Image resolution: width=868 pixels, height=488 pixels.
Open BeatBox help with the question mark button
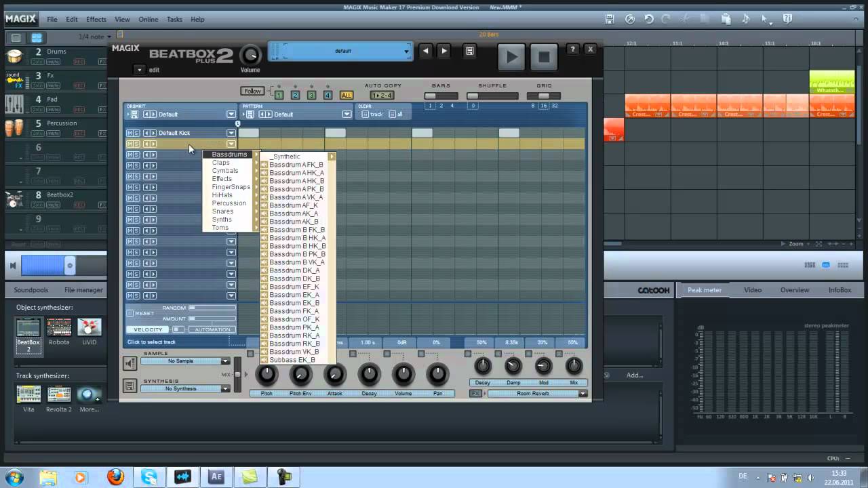pyautogui.click(x=573, y=49)
